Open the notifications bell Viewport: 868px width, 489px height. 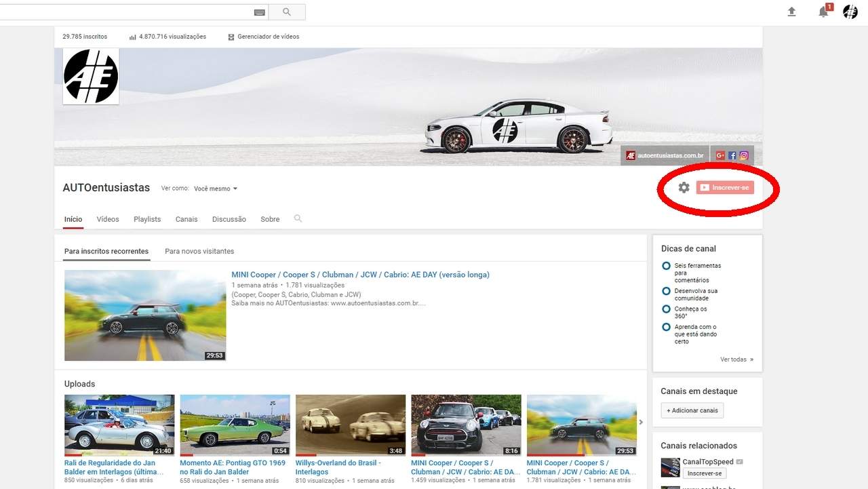click(823, 12)
